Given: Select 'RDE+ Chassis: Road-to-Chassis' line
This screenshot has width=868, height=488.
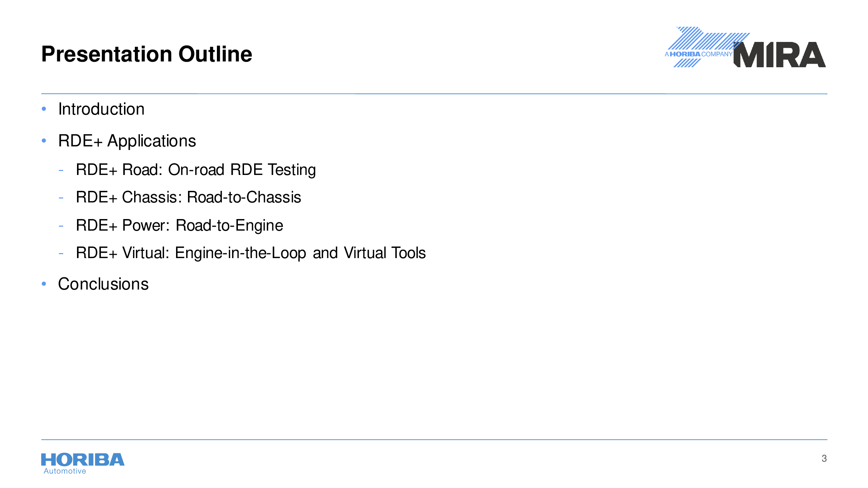Looking at the screenshot, I should click(x=188, y=197).
